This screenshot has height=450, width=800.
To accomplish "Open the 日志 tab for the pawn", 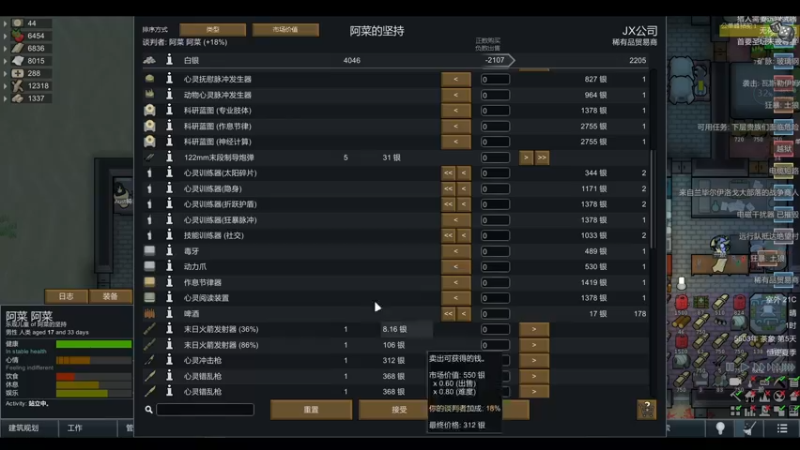I will click(66, 296).
